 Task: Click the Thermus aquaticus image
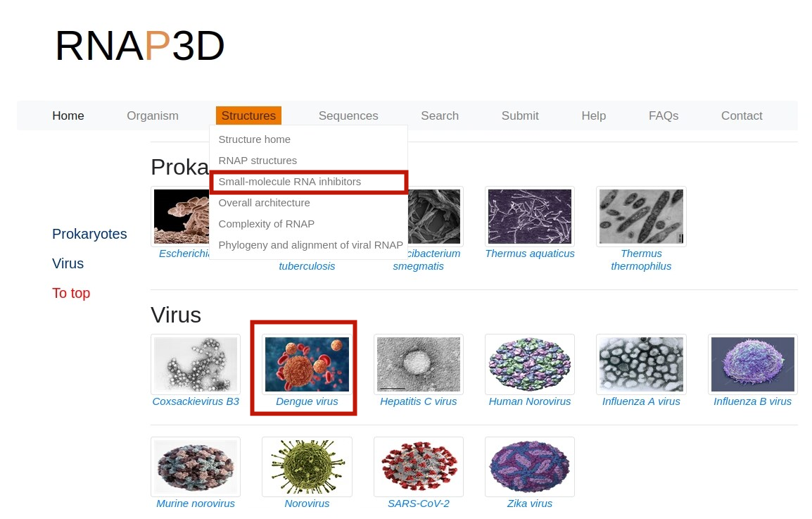[x=529, y=216]
